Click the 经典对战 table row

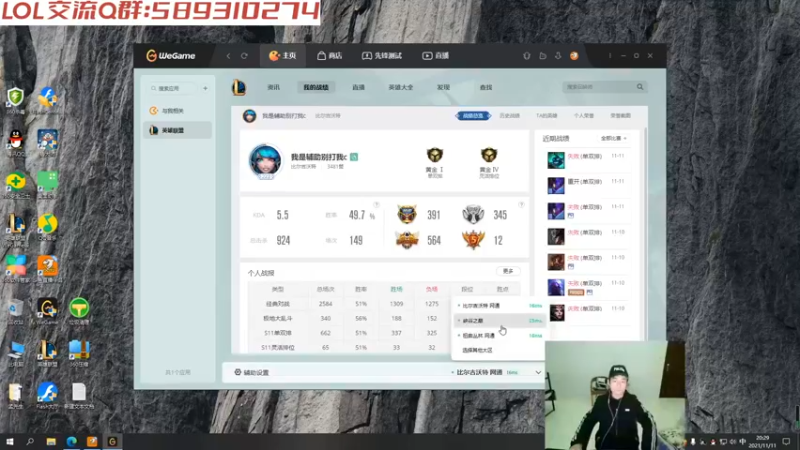pyautogui.click(x=349, y=304)
